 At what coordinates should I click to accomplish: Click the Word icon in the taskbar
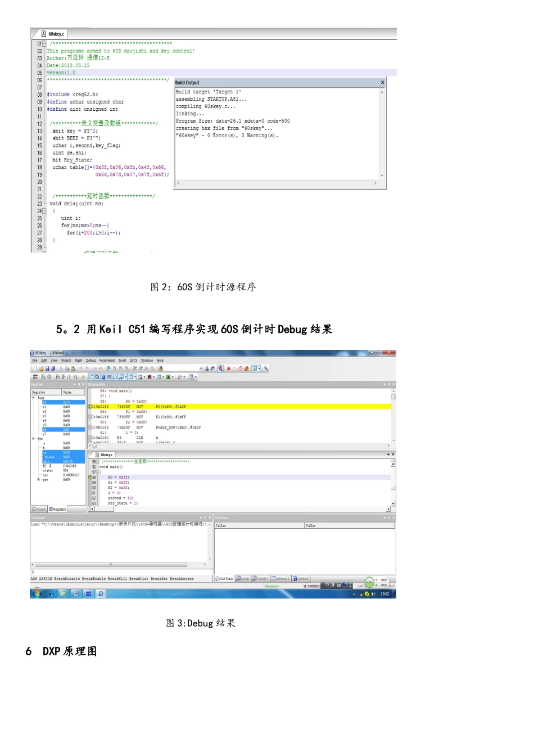point(76,593)
